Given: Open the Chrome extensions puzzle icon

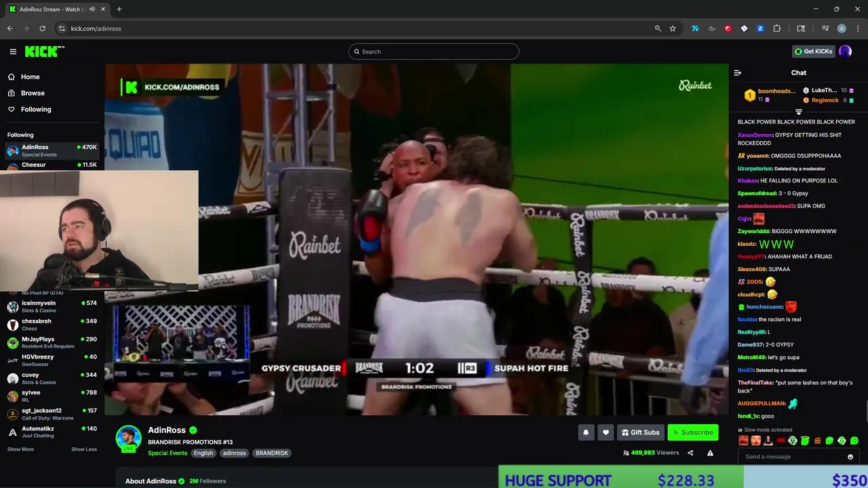Looking at the screenshot, I should click(777, 28).
